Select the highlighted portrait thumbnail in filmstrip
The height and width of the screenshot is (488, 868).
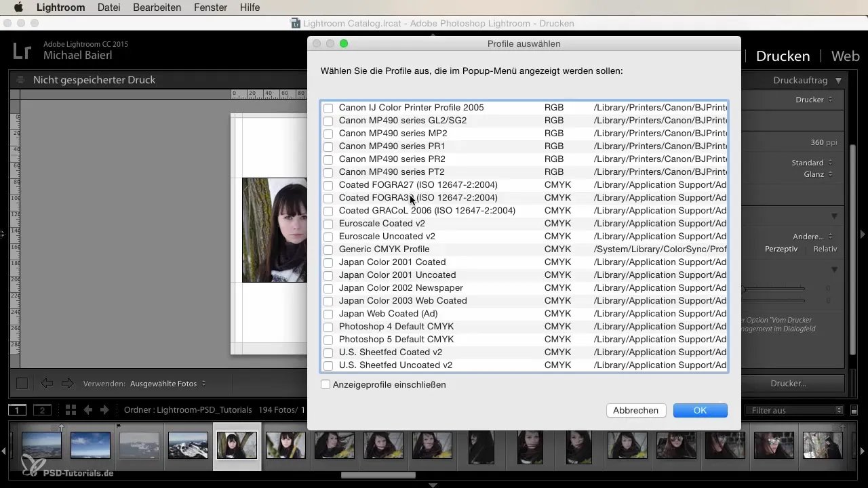[237, 446]
